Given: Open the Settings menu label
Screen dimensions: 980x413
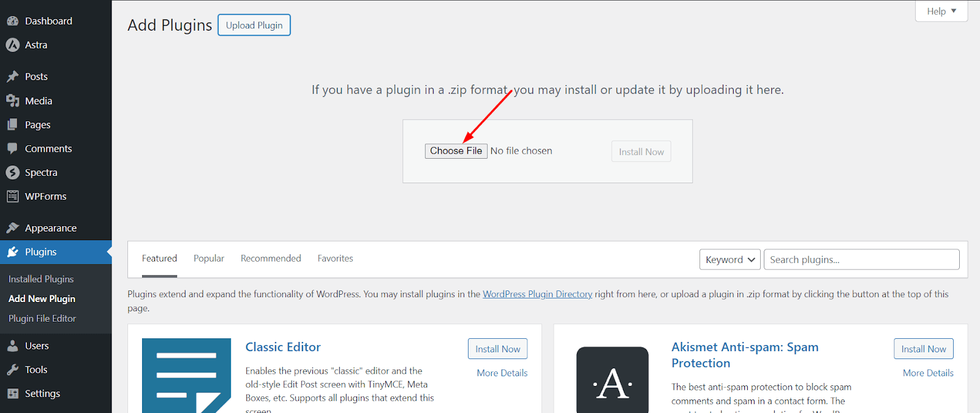Looking at the screenshot, I should point(42,393).
